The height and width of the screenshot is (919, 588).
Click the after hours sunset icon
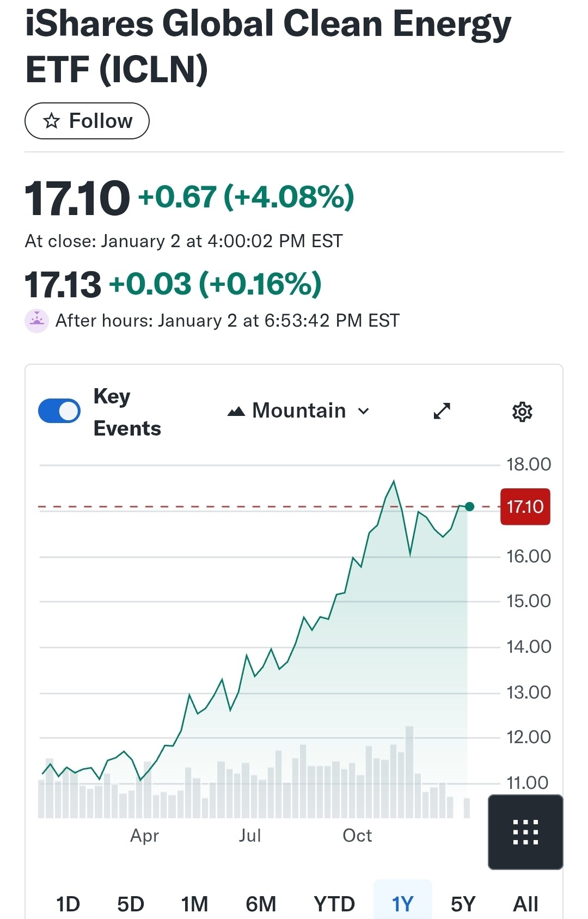point(37,321)
